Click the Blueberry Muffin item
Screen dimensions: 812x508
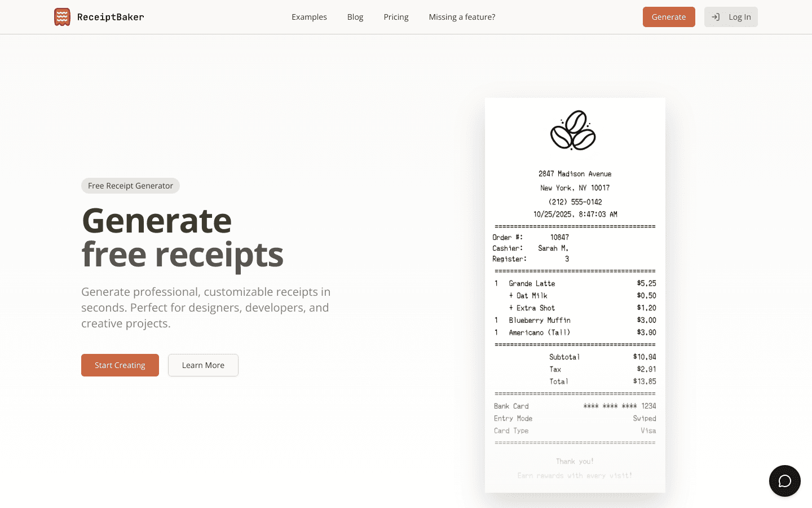pos(575,321)
